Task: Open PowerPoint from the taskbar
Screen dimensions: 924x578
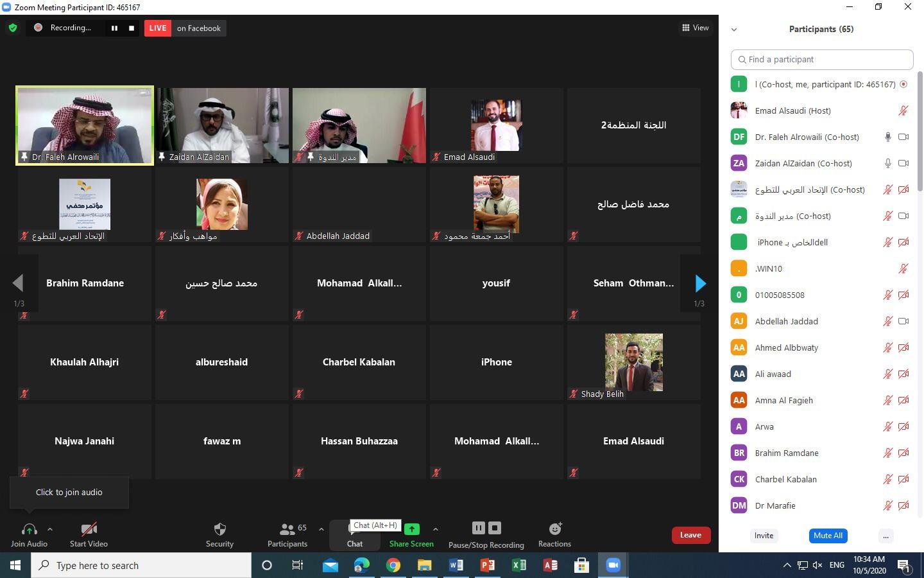Action: (488, 565)
